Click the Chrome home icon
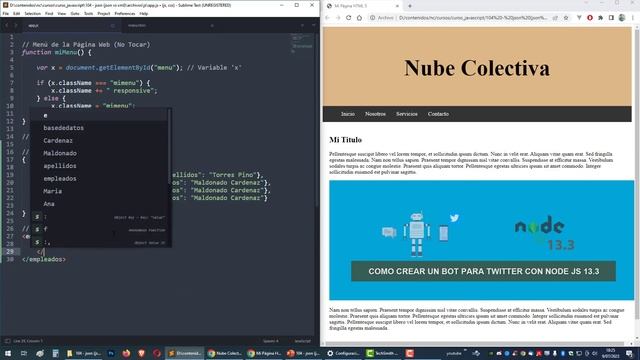 coord(359,18)
